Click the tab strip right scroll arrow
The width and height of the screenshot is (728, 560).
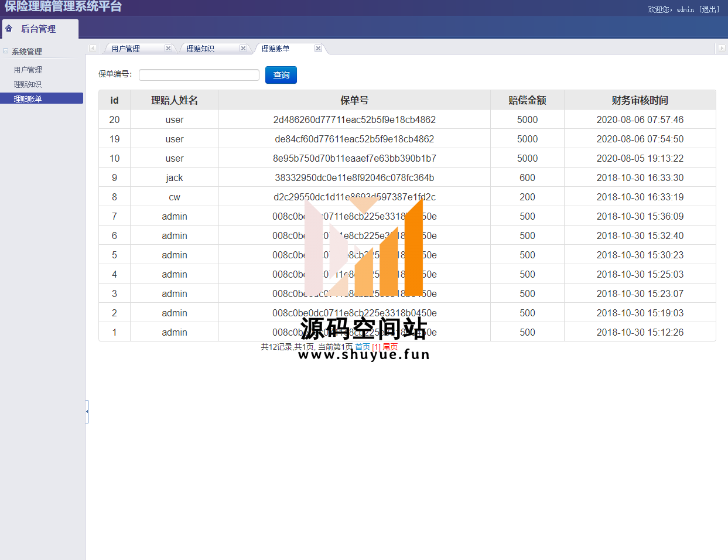point(722,48)
